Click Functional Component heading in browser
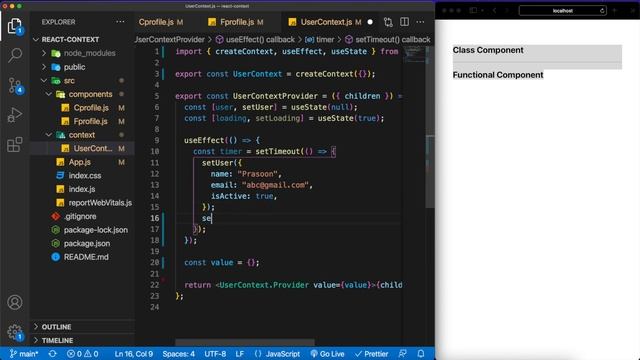This screenshot has height=360, width=640. tap(498, 75)
